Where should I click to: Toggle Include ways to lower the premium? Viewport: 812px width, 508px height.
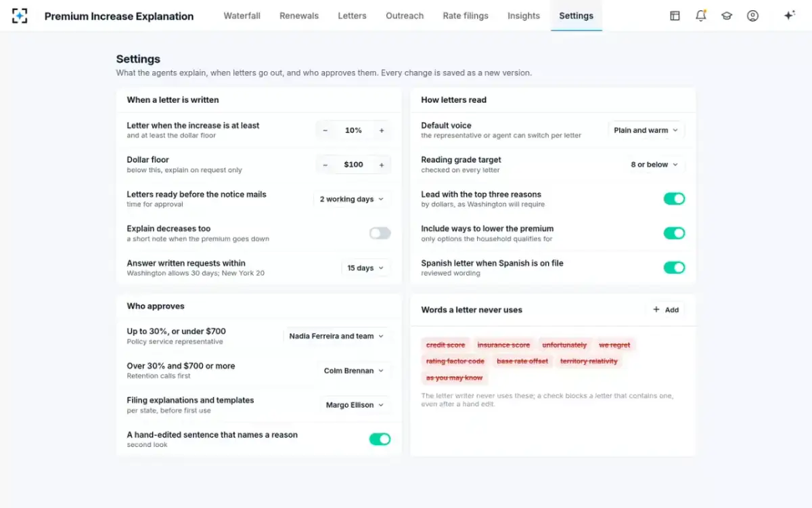coord(674,233)
